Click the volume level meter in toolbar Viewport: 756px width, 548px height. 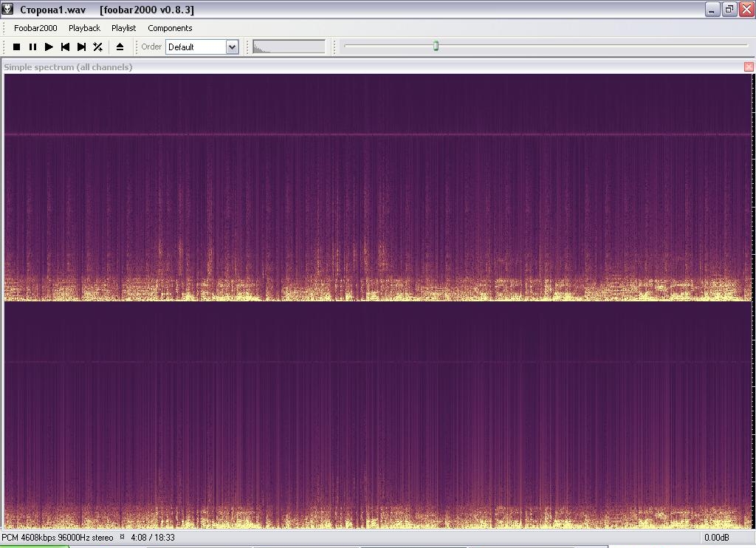289,47
